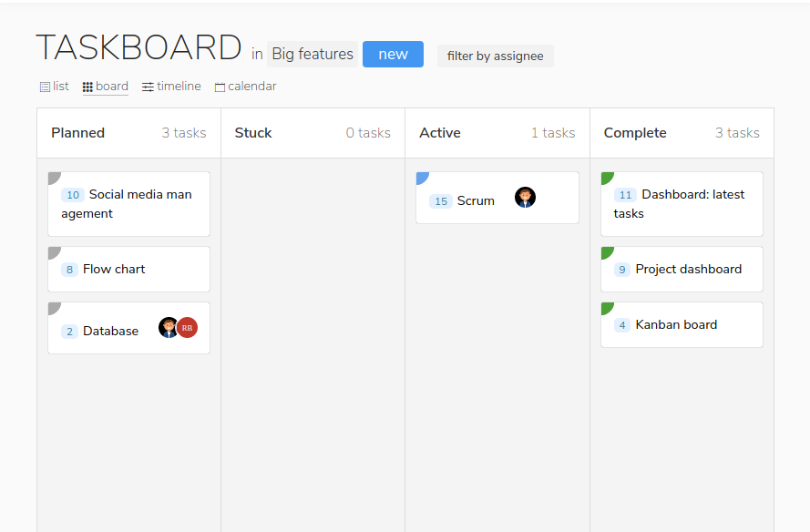810x532 pixels.
Task: Open the Social media management task card
Action: (128, 204)
